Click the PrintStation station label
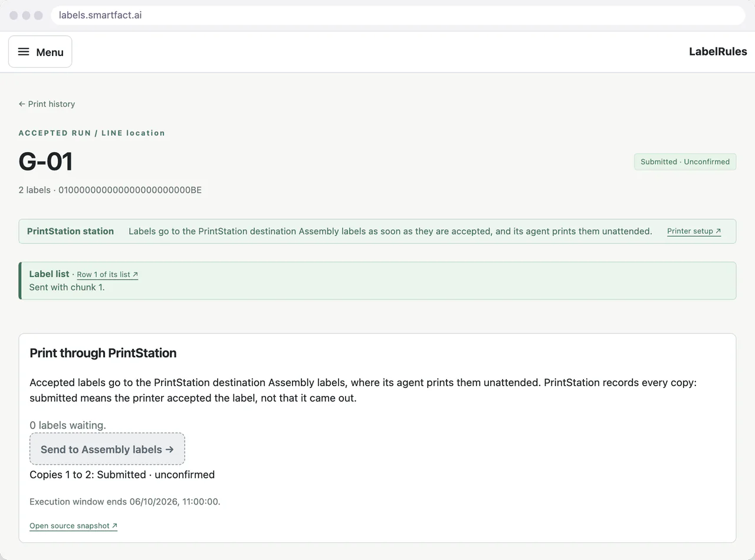 tap(70, 231)
